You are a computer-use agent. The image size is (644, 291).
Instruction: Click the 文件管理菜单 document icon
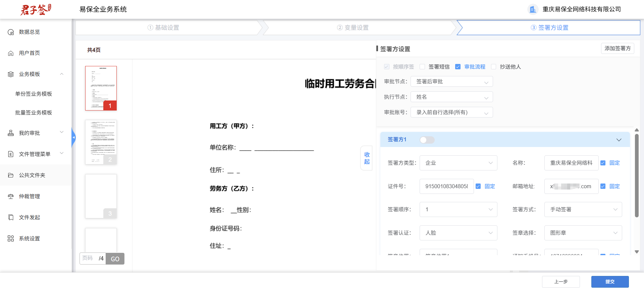tap(11, 154)
